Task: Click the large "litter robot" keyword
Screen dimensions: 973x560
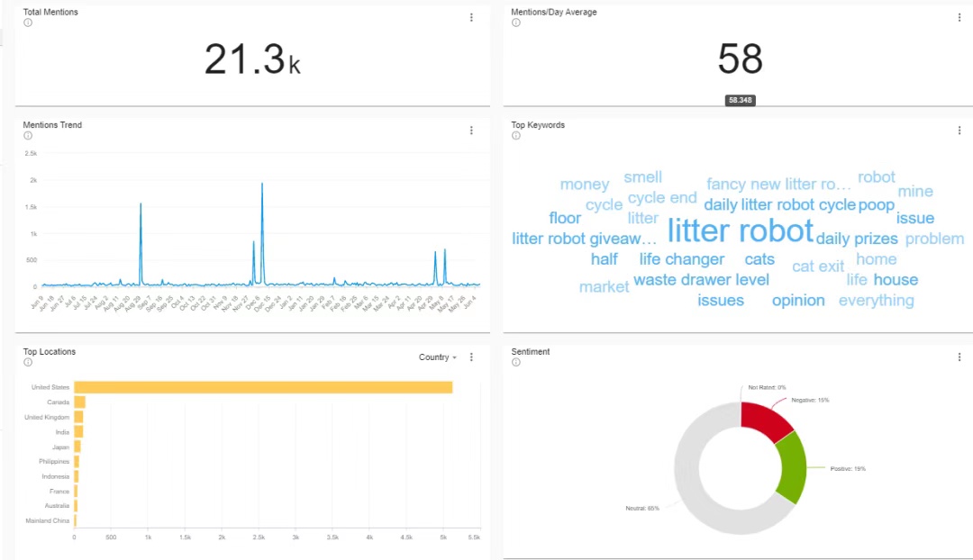Action: 740,231
